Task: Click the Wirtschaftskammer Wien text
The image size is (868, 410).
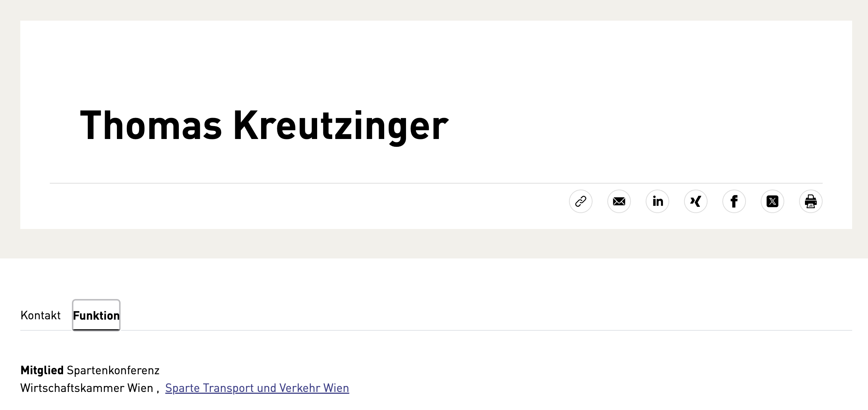Action: pyautogui.click(x=87, y=388)
